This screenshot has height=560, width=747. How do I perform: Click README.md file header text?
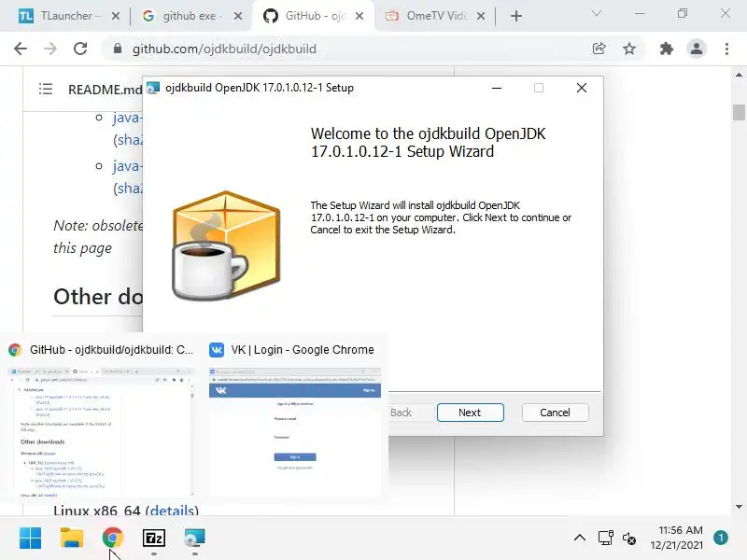coord(105,90)
